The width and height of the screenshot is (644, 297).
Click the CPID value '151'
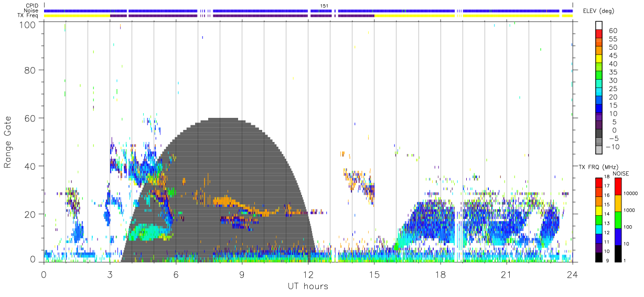324,5
